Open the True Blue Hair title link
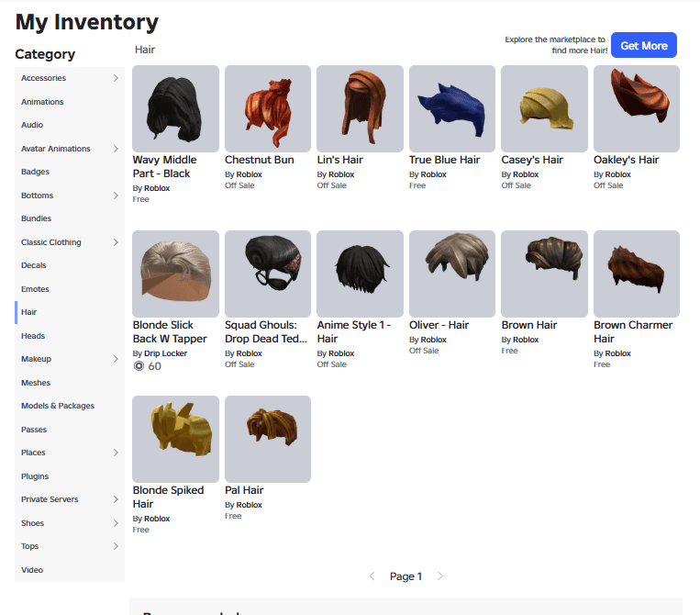The width and height of the screenshot is (700, 615). pyautogui.click(x=445, y=160)
